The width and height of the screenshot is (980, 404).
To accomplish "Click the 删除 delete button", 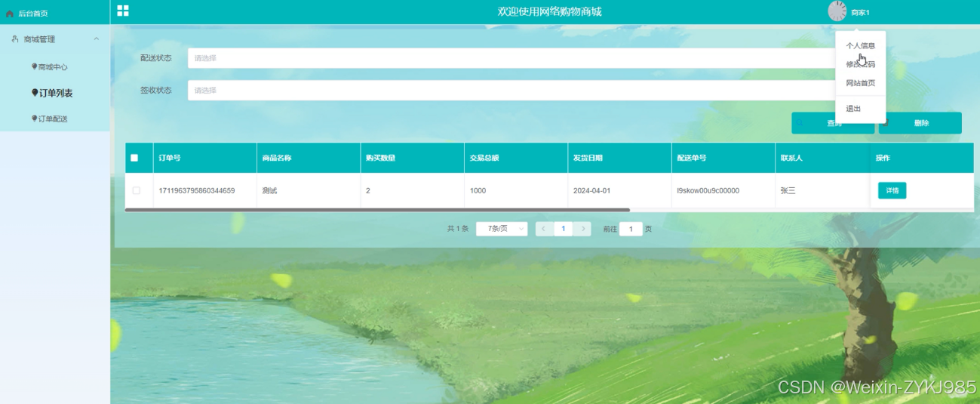I will (x=920, y=123).
